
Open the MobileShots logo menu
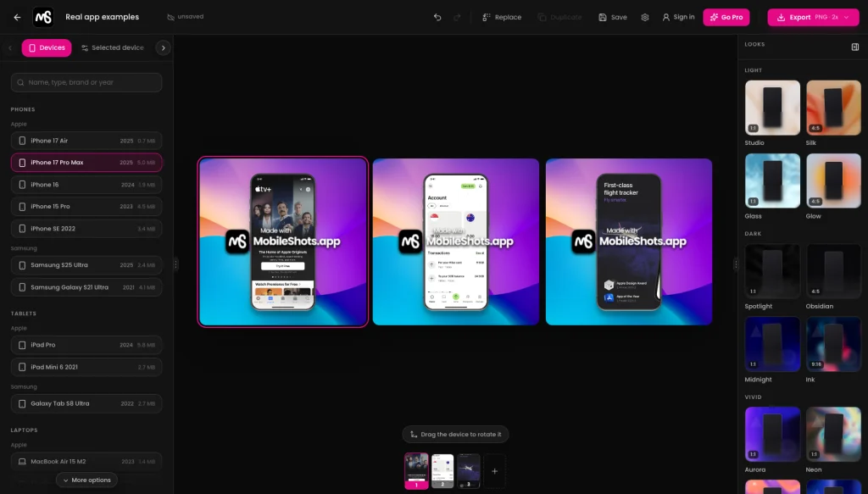[x=43, y=17]
